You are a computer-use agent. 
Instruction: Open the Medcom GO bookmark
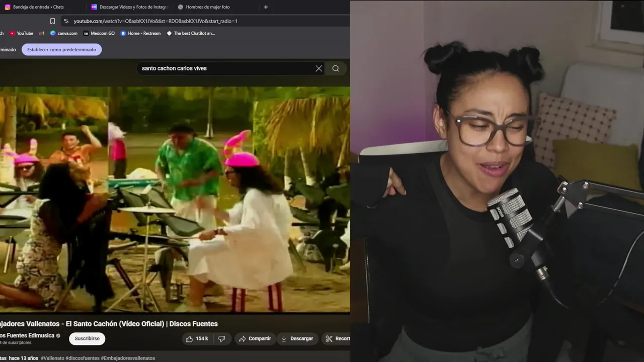pyautogui.click(x=99, y=33)
